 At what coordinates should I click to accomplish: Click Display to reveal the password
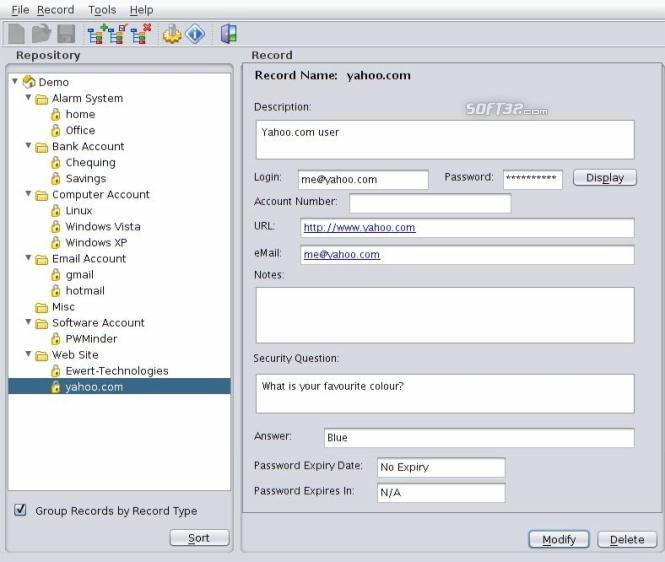pyautogui.click(x=605, y=178)
